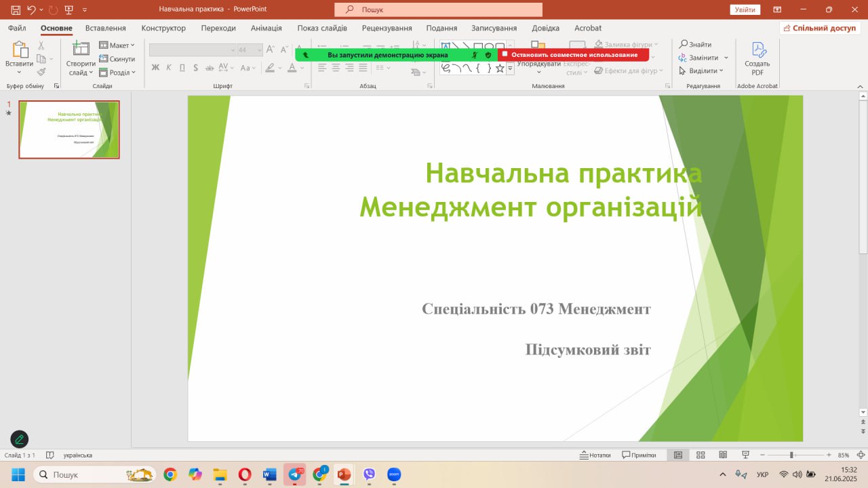
Task: Open the Розділ section dropdown
Action: [x=117, y=73]
